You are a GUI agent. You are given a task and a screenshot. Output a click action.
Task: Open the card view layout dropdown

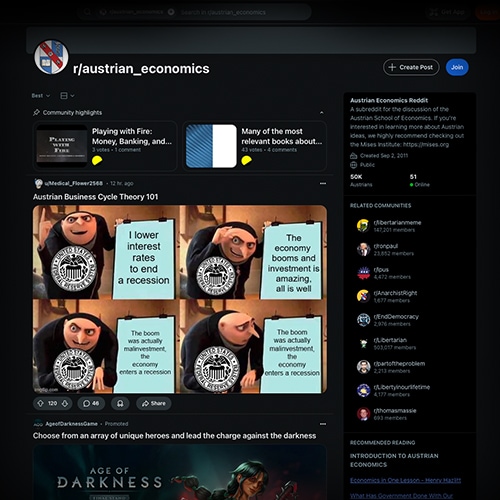(67, 96)
